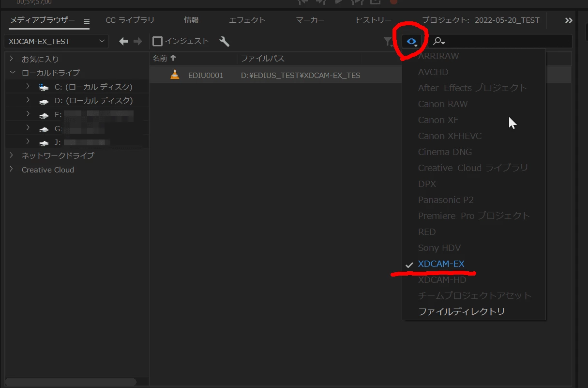Image resolution: width=588 pixels, height=388 pixels.
Task: Expand the G: drive node
Action: 28,127
